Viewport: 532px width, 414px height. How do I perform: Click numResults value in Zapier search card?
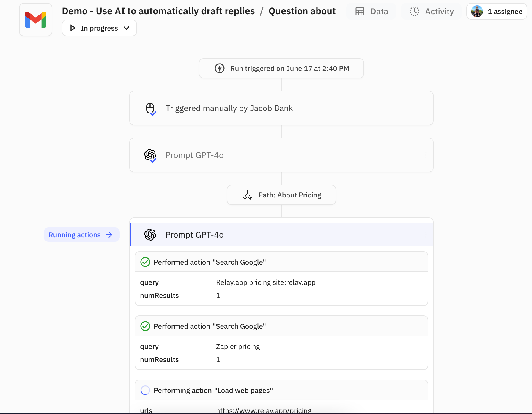218,359
